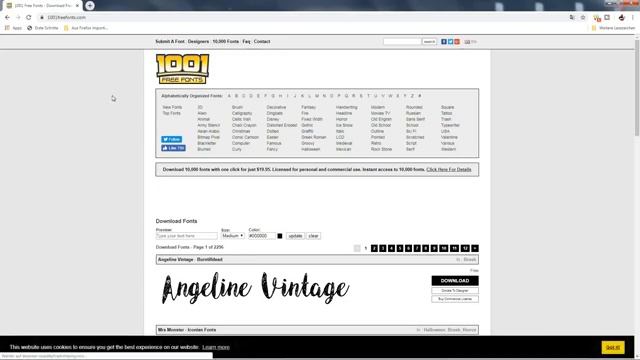The height and width of the screenshot is (360, 640).
Task: Open the Apps bookmarks shortcut
Action: pyautogui.click(x=13, y=28)
